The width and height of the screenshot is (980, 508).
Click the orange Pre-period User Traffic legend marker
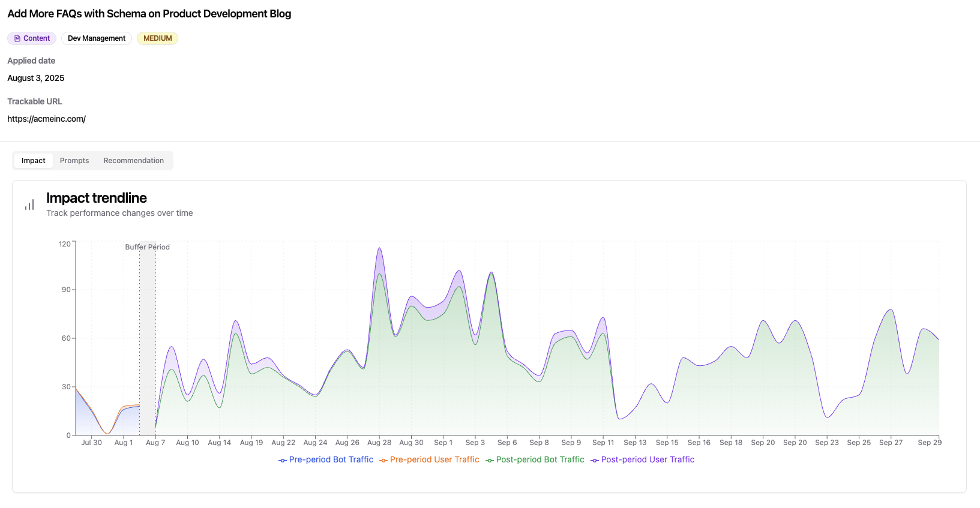383,460
